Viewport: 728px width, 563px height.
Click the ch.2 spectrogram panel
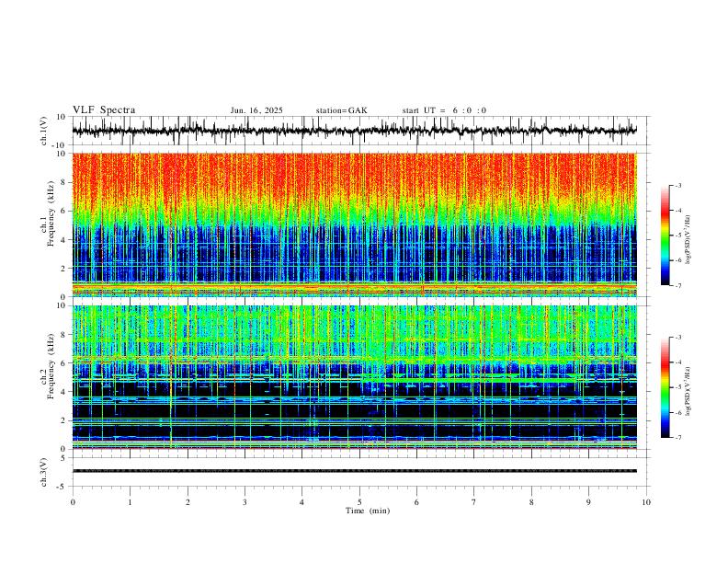354,377
